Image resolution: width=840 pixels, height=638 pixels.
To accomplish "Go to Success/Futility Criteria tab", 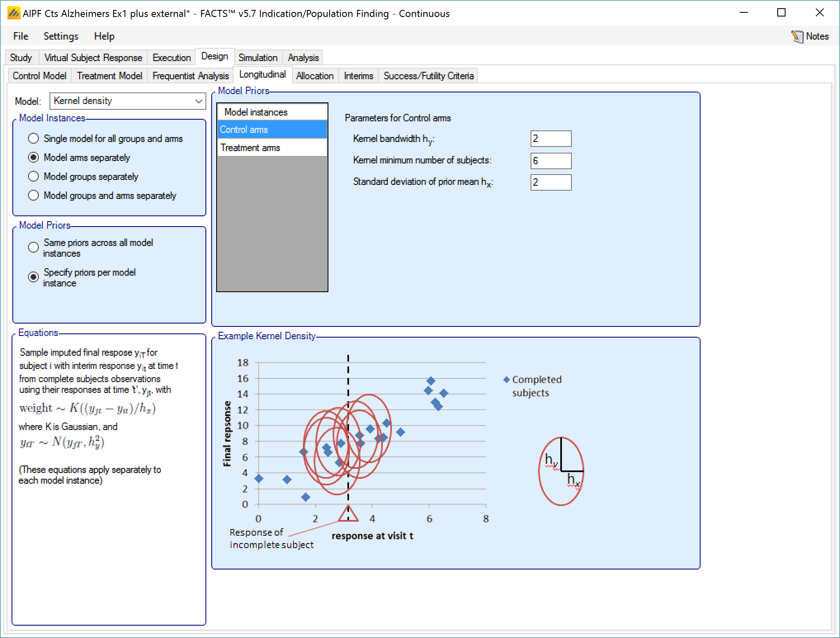I will 428,76.
